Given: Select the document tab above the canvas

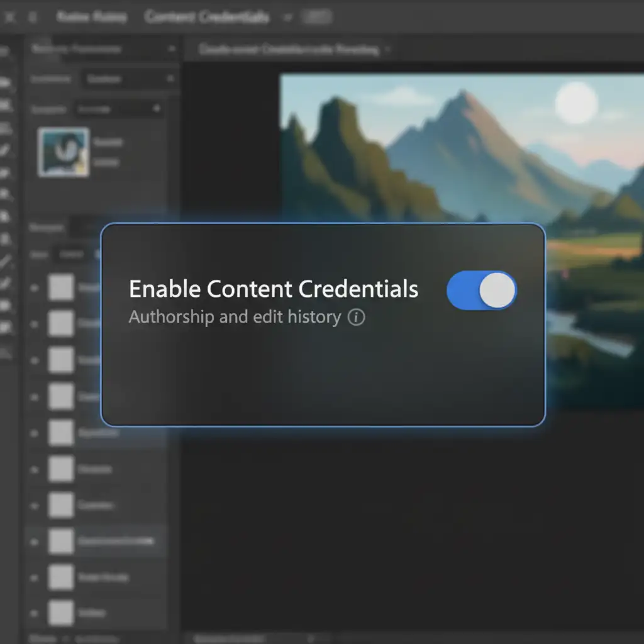Looking at the screenshot, I should (x=289, y=50).
